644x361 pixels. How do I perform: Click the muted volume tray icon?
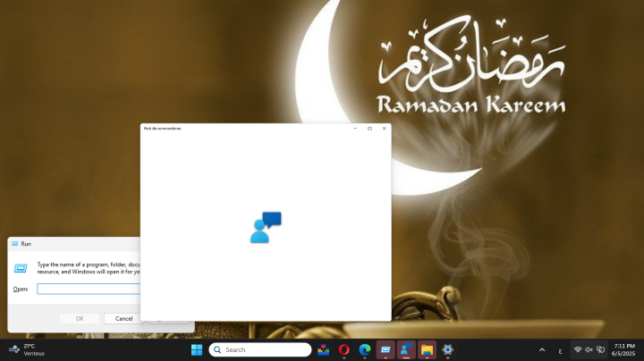[x=589, y=349]
